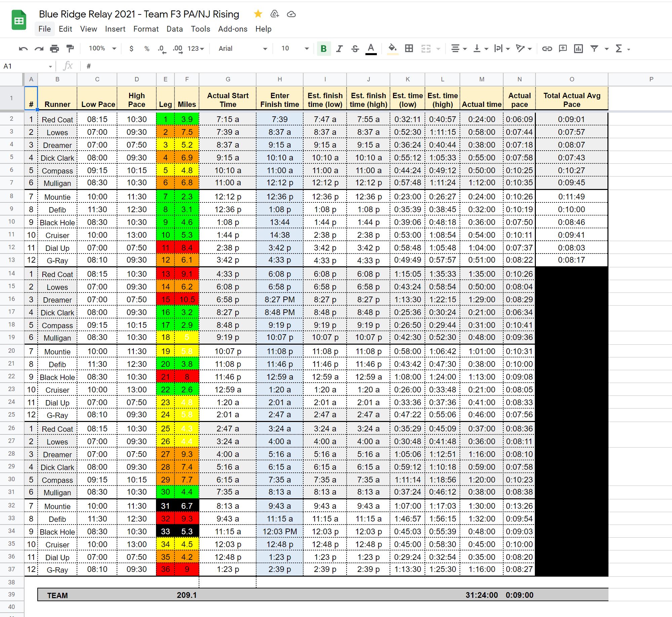Viewport: 672px width, 617px height.
Task: Open the Arial font dropdown
Action: [243, 49]
